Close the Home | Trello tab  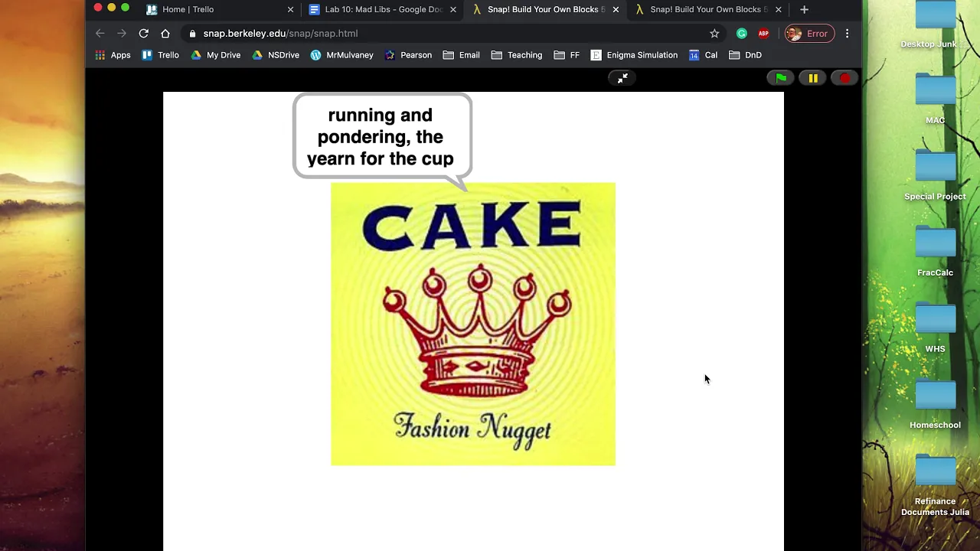(290, 9)
